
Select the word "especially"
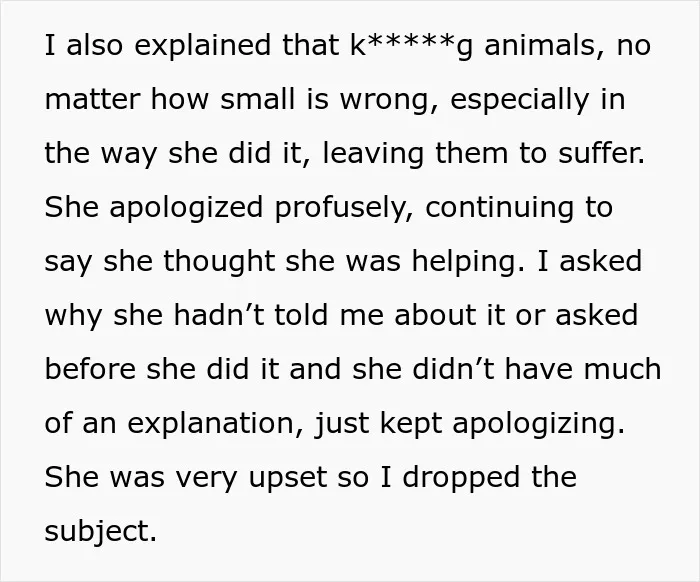point(519,100)
